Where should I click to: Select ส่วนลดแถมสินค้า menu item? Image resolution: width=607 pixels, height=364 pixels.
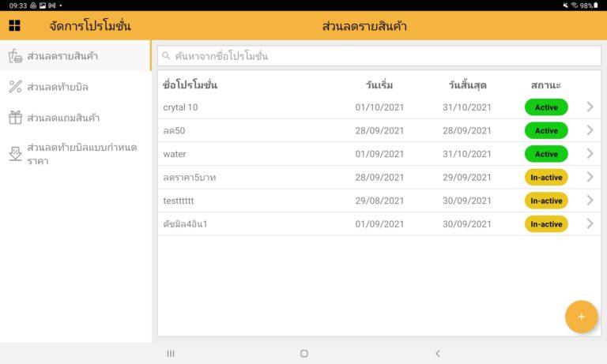[69, 118]
